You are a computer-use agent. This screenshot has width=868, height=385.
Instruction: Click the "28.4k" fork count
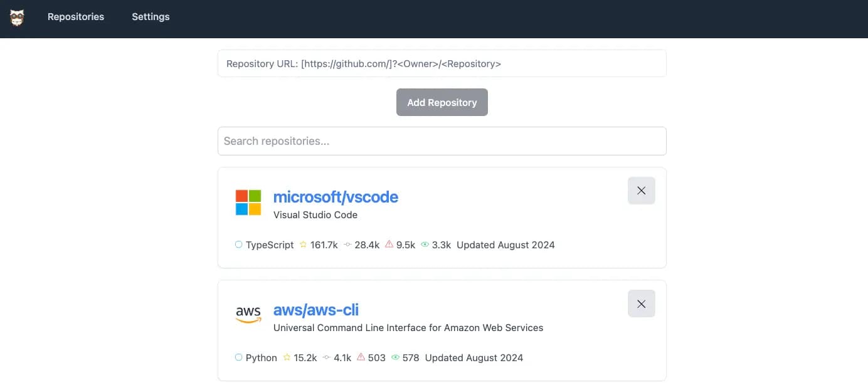point(367,245)
